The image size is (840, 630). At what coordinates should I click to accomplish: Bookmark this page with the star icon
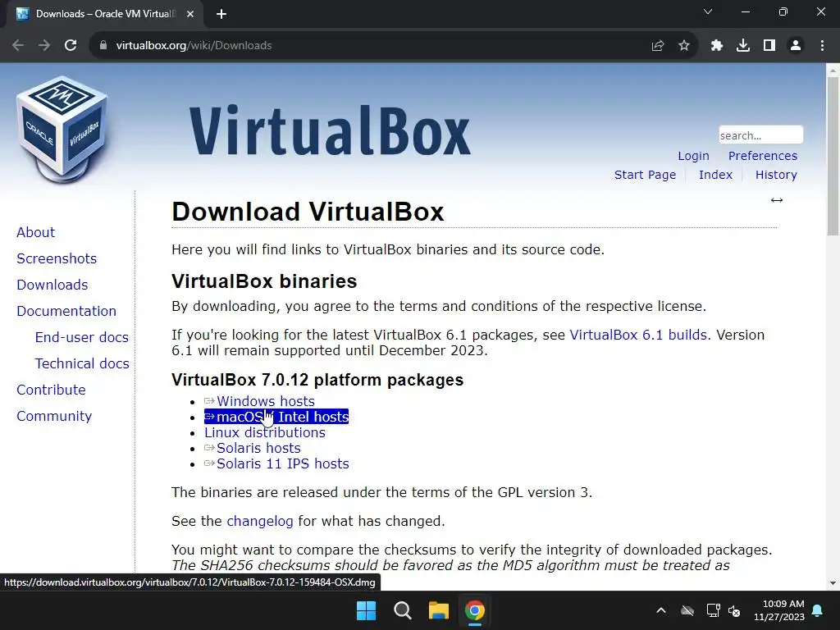(684, 46)
